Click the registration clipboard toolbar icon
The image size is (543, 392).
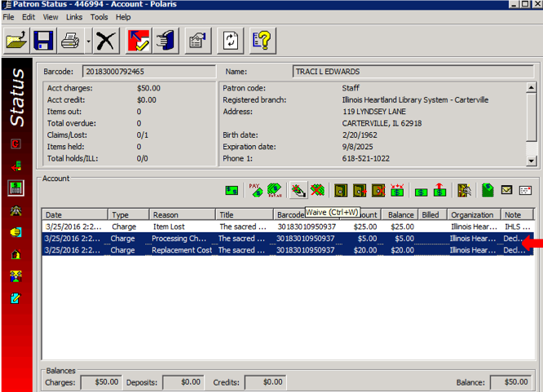coord(198,41)
